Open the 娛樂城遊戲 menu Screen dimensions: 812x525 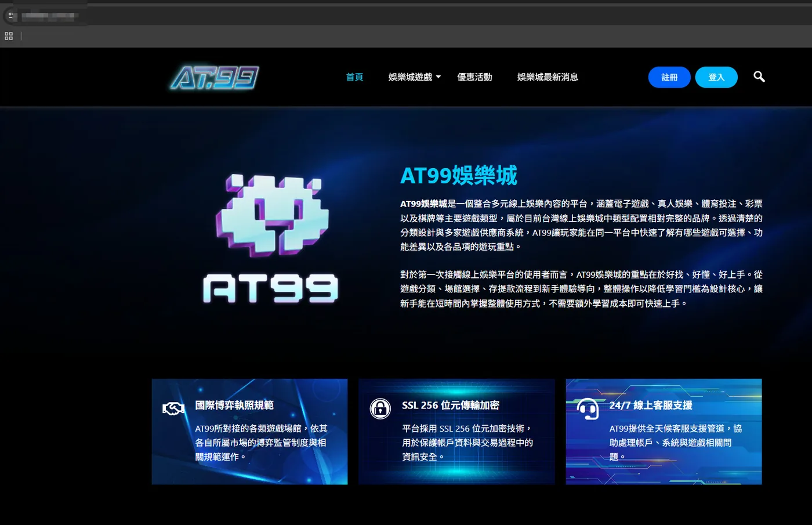point(410,77)
